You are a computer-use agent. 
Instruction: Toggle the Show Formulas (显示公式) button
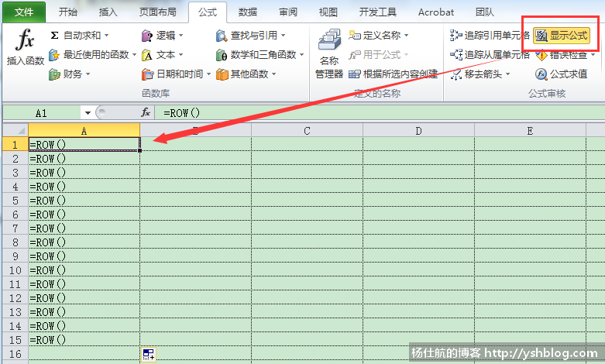[x=562, y=36]
